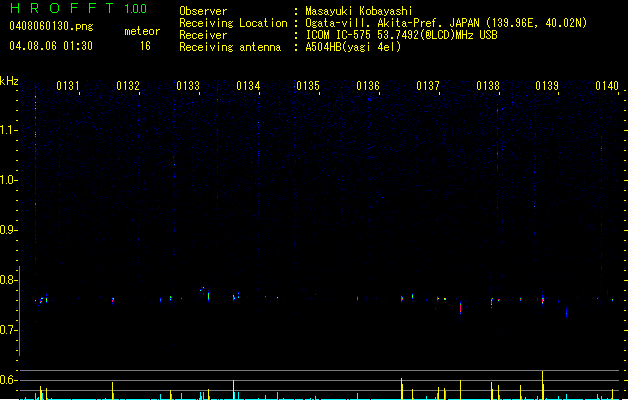Click time marker 0131
The width and height of the screenshot is (629, 400).
coord(68,86)
